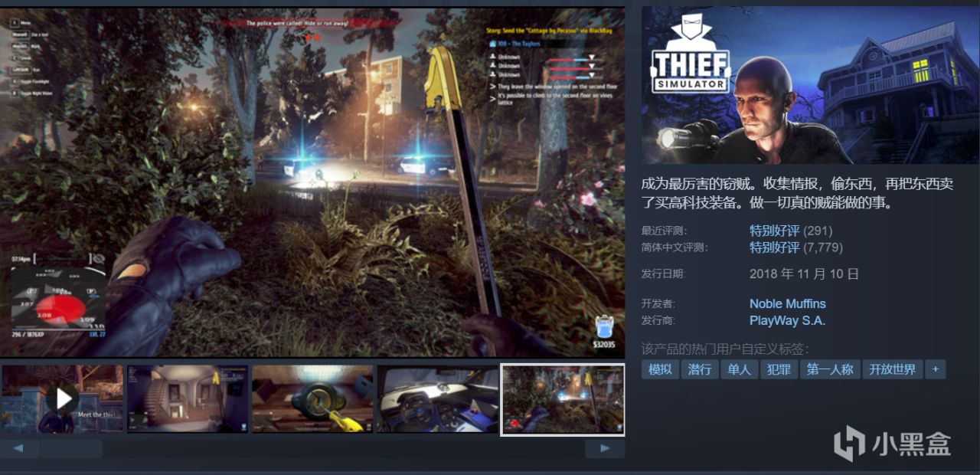Select the 犯罪 tag

[779, 369]
